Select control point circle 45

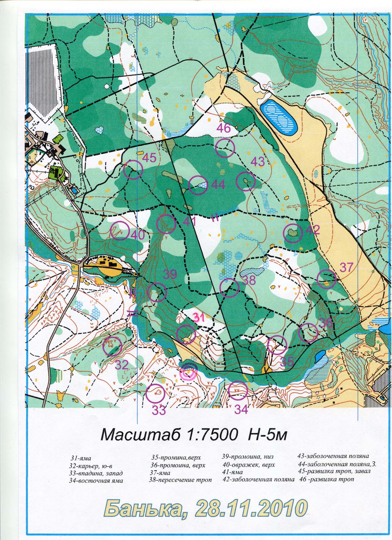click(x=133, y=170)
